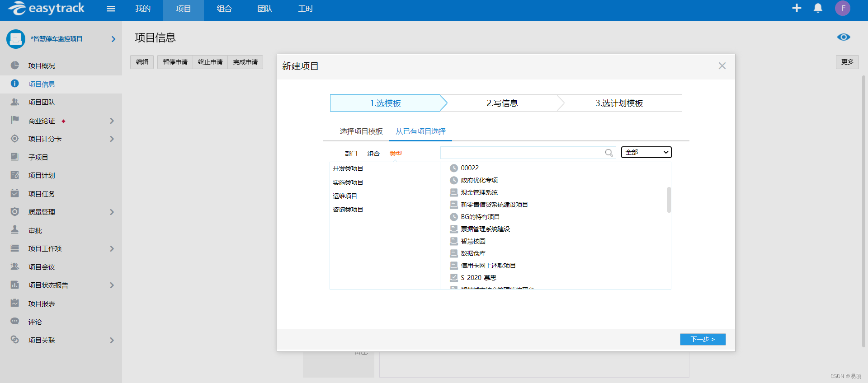Screen dimensions: 868x383
Task: Click the plus add icon
Action: pyautogui.click(x=797, y=8)
